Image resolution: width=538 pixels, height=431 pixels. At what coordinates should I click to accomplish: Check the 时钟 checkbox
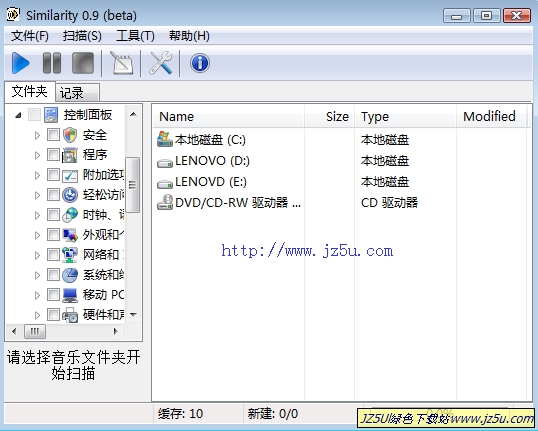[53, 215]
